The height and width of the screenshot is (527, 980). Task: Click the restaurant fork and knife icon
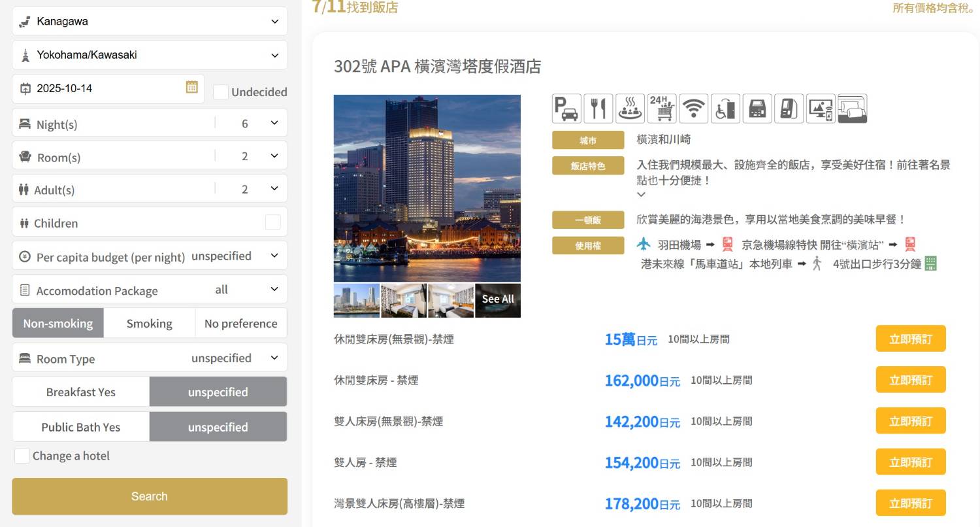(x=598, y=109)
